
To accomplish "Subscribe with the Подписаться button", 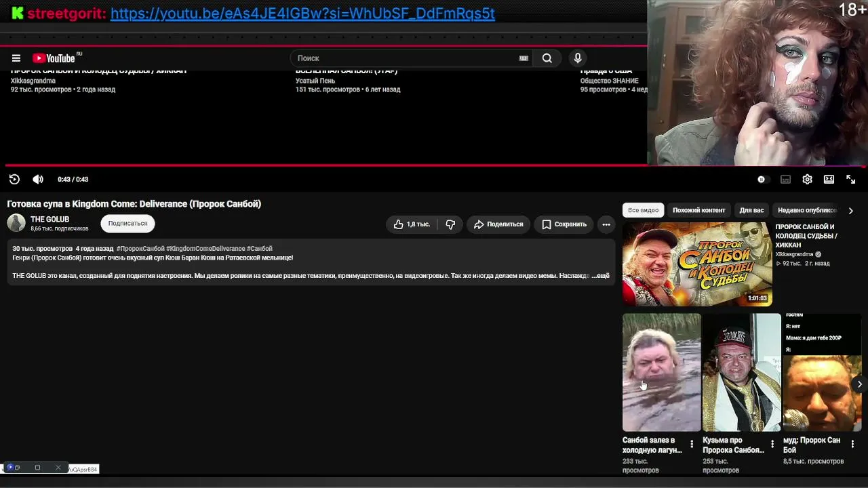I will click(x=127, y=224).
